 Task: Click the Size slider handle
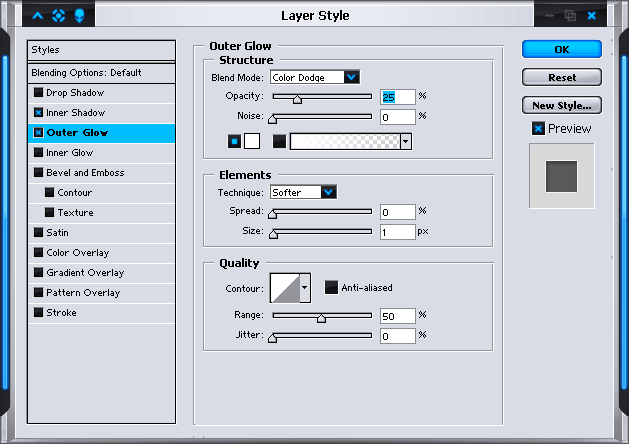click(273, 234)
